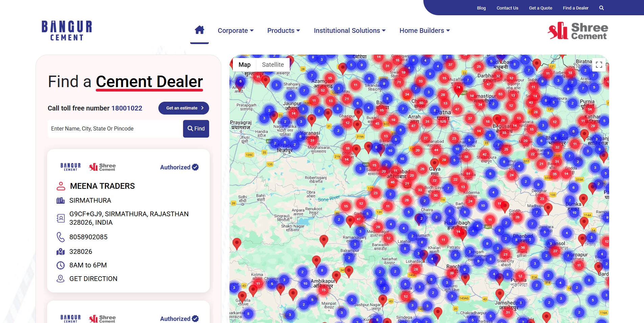Call toll free number 18001022 link
The image size is (644, 323).
127,108
